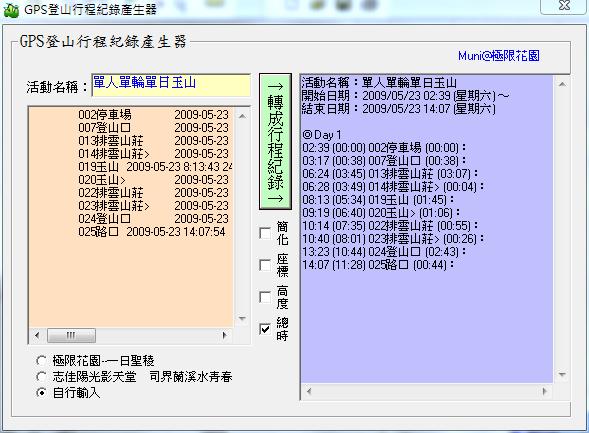The image size is (589, 433).
Task: Click output panel scroll up arrow
Action: point(562,84)
